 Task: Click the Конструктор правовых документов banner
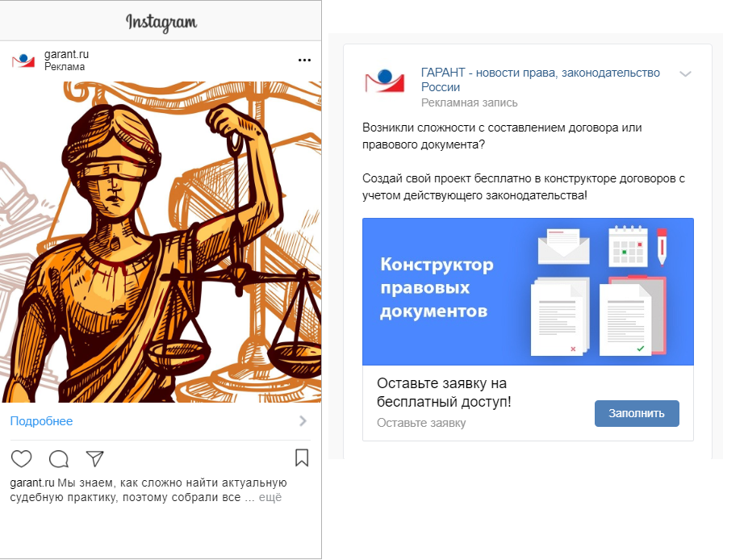[528, 291]
